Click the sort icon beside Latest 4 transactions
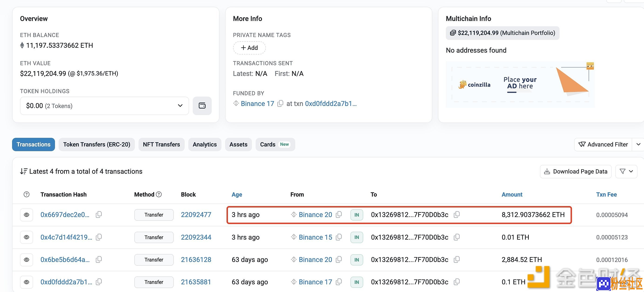The image size is (644, 292). coord(24,171)
